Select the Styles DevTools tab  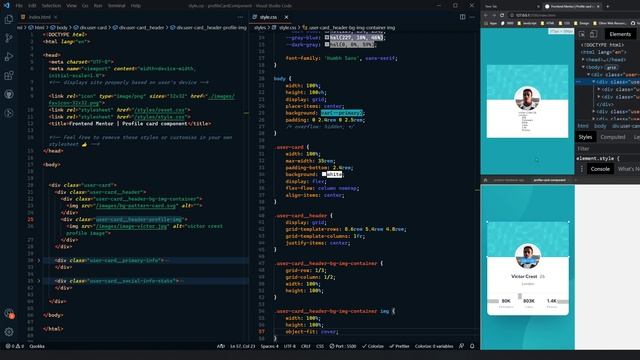tap(585, 137)
